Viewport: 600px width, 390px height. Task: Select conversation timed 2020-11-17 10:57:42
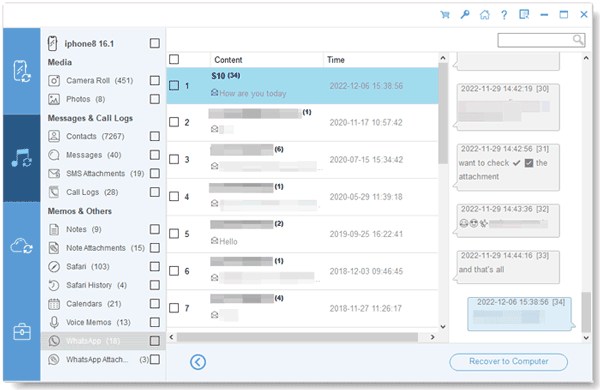(x=302, y=122)
